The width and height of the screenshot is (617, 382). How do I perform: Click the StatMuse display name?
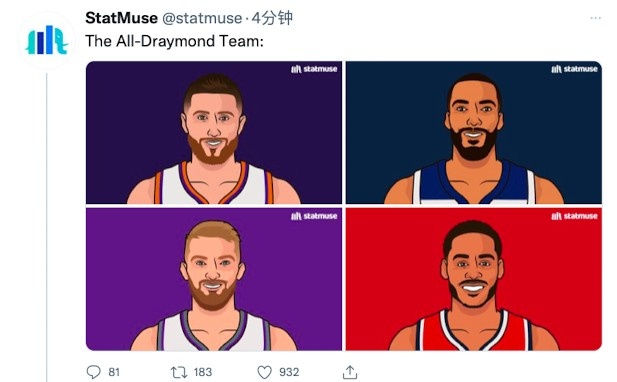[x=121, y=18]
